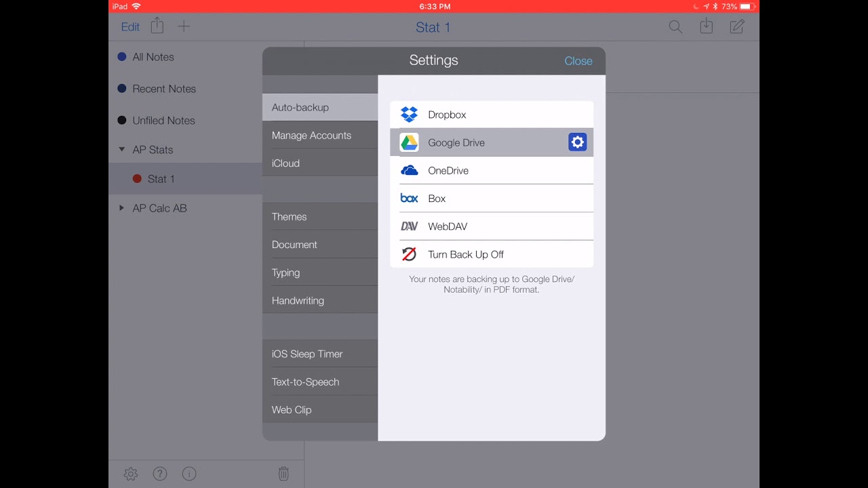Tap the WebDAV logo icon
The image size is (868, 488).
(x=409, y=226)
